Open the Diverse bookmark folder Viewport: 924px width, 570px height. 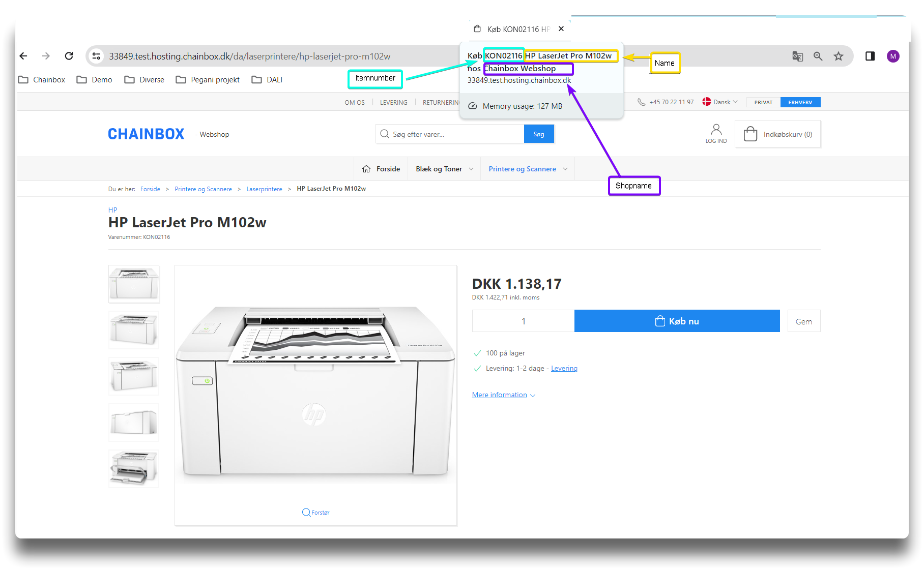click(x=145, y=80)
